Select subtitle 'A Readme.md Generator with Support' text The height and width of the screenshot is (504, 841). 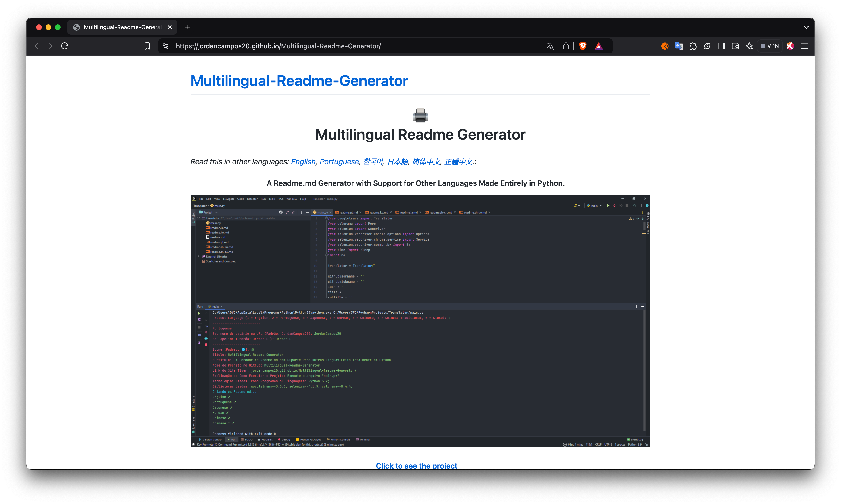(x=415, y=183)
